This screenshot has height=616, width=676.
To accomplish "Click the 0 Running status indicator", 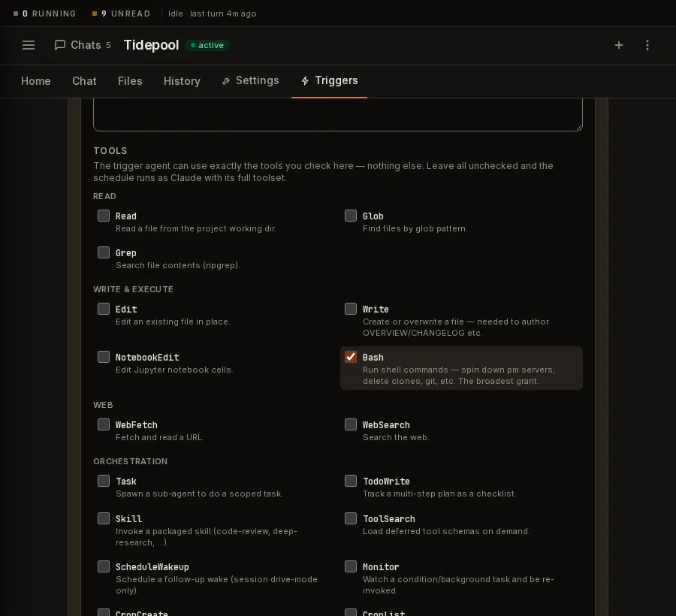I will pos(44,14).
